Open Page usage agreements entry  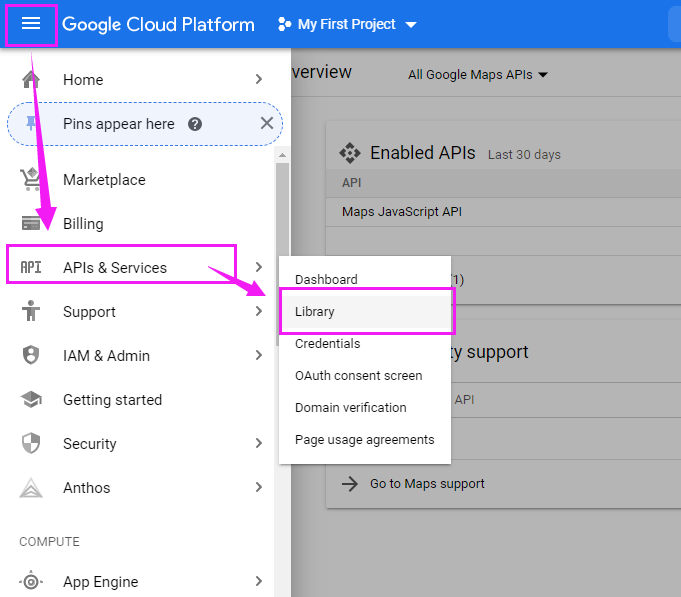coord(365,440)
